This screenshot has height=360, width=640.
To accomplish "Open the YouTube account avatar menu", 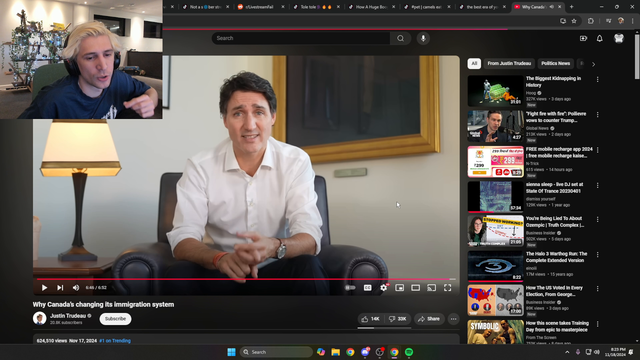I will (619, 38).
